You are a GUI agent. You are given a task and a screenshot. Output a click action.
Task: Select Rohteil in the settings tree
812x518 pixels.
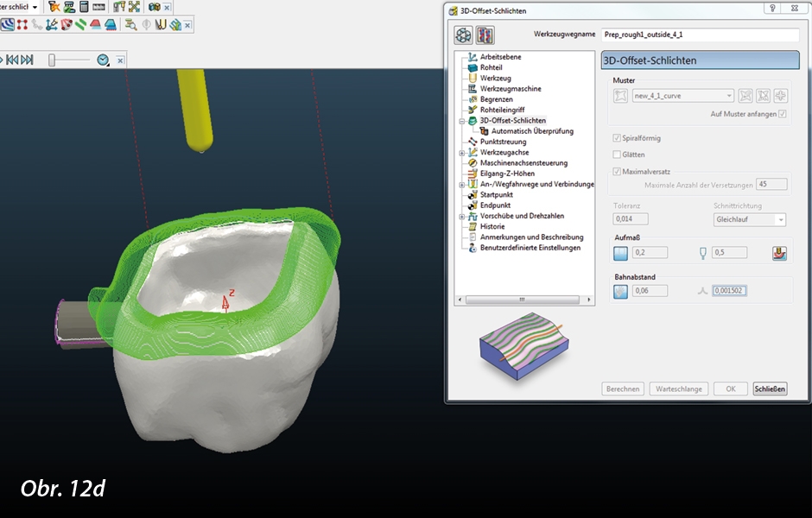point(491,67)
